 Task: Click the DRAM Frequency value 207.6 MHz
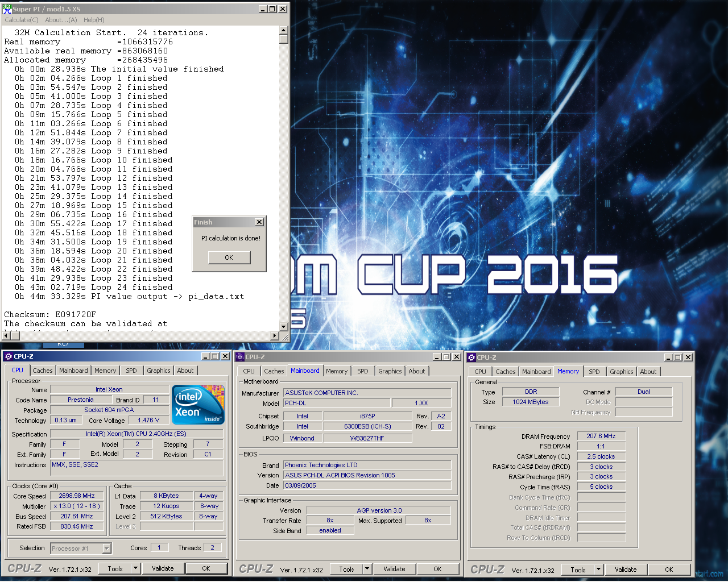point(601,436)
